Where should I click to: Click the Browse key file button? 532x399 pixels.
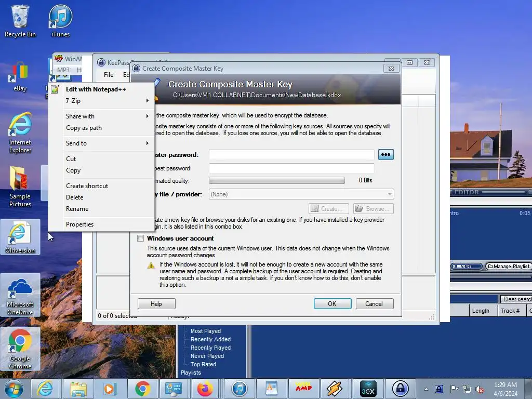coord(374,209)
